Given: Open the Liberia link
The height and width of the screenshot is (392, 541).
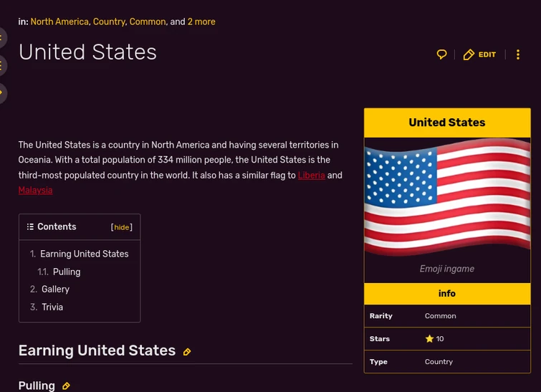Looking at the screenshot, I should pos(311,176).
